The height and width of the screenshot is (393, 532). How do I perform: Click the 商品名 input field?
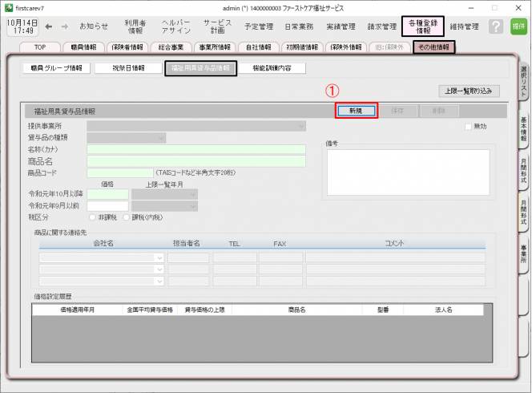point(196,161)
